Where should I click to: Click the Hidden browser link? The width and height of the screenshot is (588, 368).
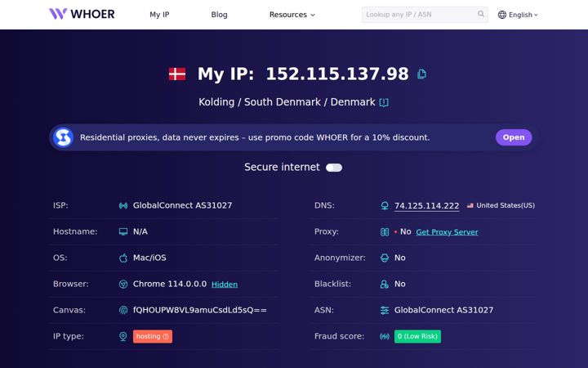tap(225, 285)
